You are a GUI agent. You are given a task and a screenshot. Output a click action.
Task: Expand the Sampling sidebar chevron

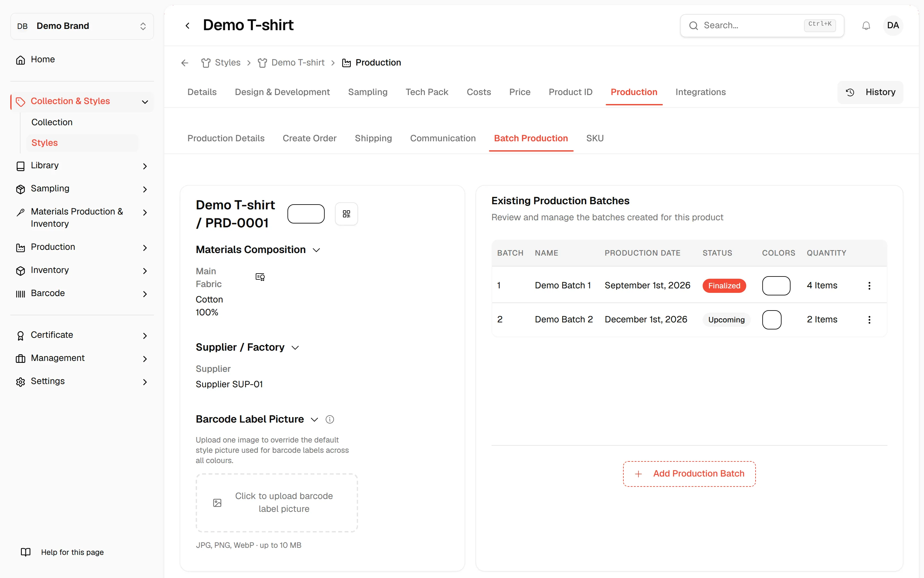click(x=145, y=189)
